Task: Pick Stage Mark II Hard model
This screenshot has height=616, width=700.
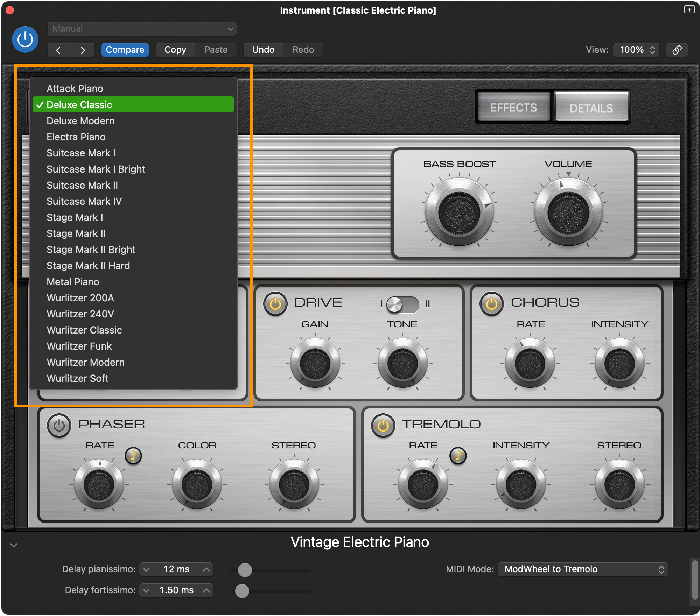Action: coord(133,266)
